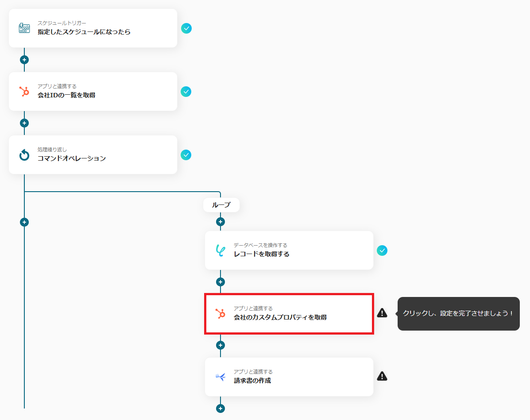Viewport: 530px width, 420px height.
Task: Add step on main line below コマンドオペレーション
Action: coord(24,222)
